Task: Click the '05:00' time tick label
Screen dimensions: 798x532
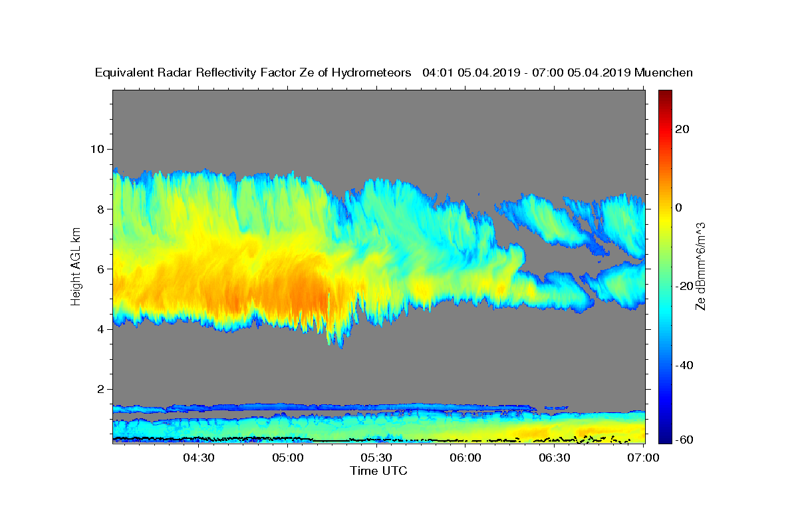Action: [x=288, y=458]
